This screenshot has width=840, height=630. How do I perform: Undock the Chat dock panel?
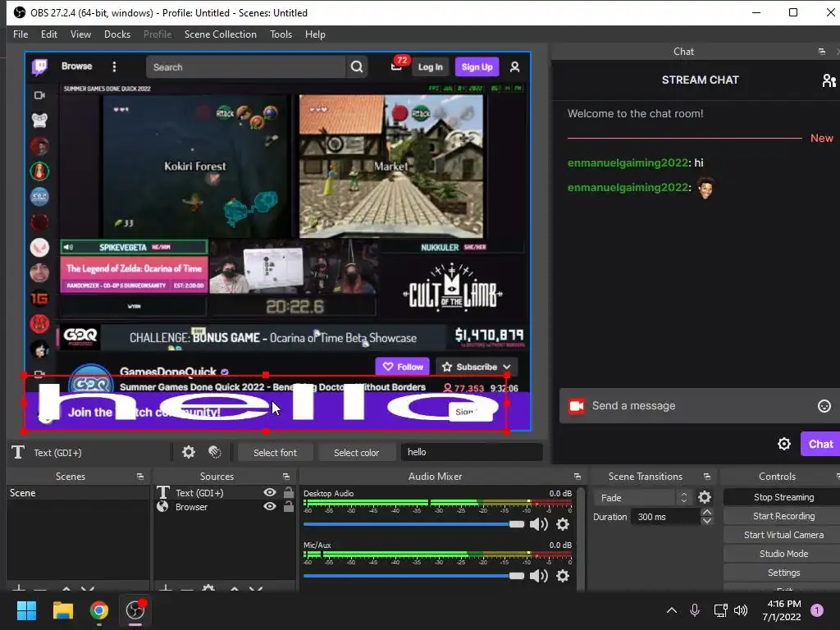pyautogui.click(x=821, y=52)
